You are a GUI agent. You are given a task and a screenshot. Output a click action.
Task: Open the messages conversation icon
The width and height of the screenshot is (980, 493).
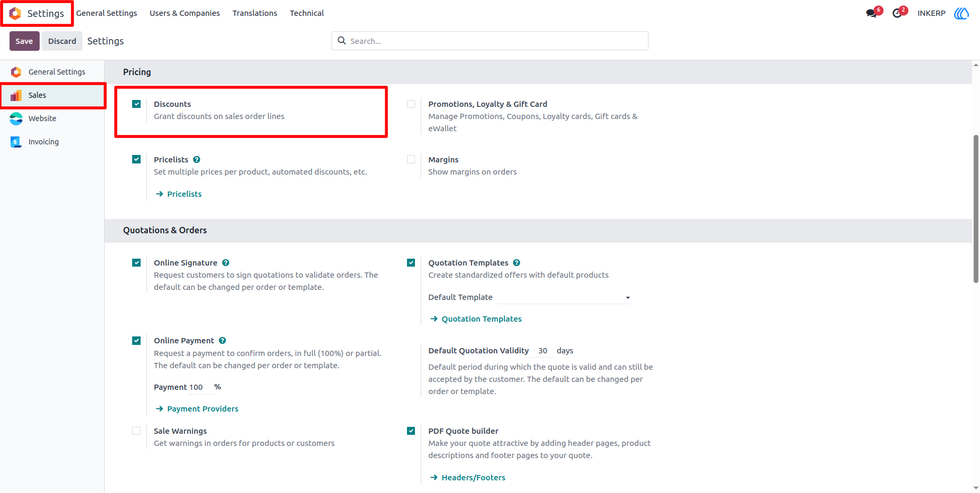pos(872,13)
